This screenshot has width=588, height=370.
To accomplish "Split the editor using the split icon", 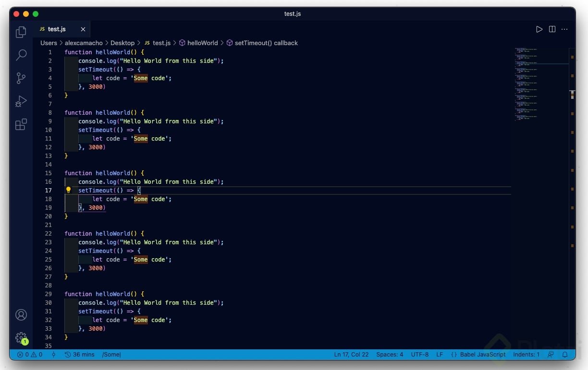I will tap(551, 29).
